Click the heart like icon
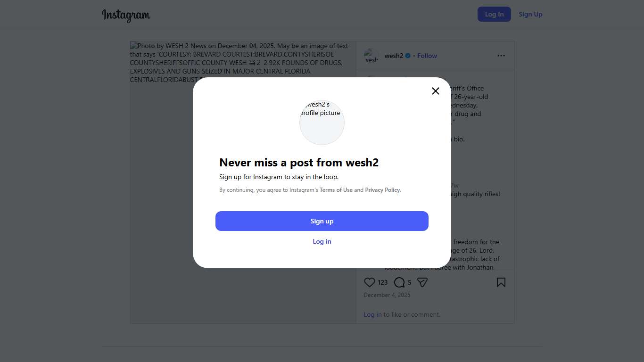This screenshot has width=644, height=362. 370,282
